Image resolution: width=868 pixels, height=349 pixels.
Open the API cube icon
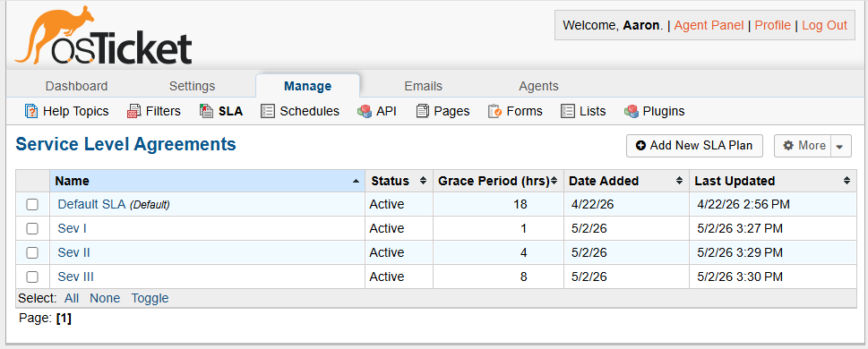click(x=365, y=111)
